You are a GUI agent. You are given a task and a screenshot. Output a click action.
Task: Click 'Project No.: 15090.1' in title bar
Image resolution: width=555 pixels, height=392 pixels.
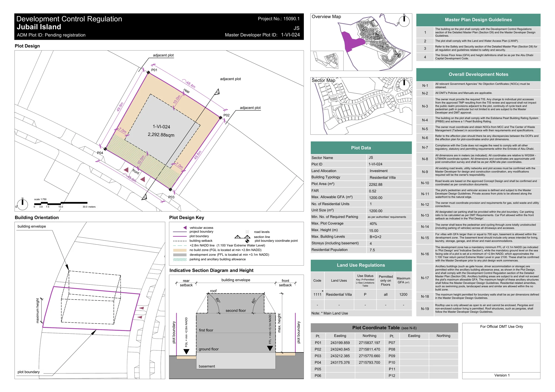(x=278, y=18)
